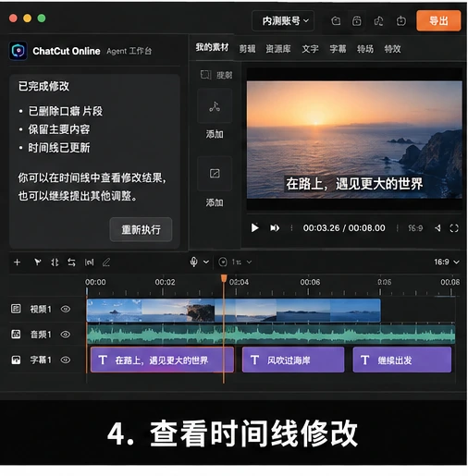Open the 1x speed dropdown
Image resolution: width=468 pixels, height=476 pixels.
[242, 262]
